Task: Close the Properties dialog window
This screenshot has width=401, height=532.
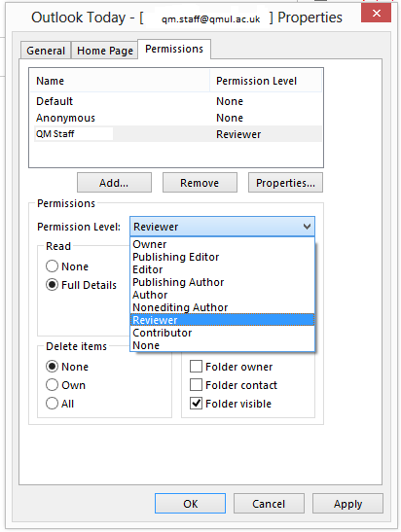Action: pyautogui.click(x=376, y=14)
